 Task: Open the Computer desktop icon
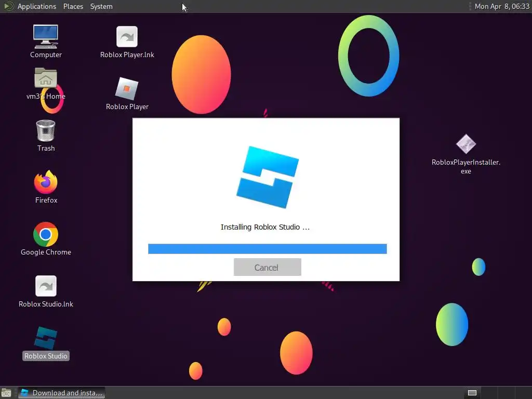[x=46, y=37]
